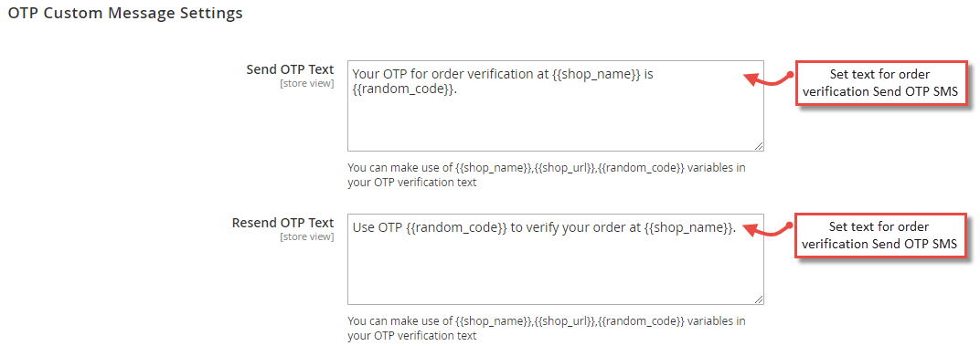The image size is (980, 346).
Task: Click inside the Send OTP Text textarea
Action: click(556, 106)
